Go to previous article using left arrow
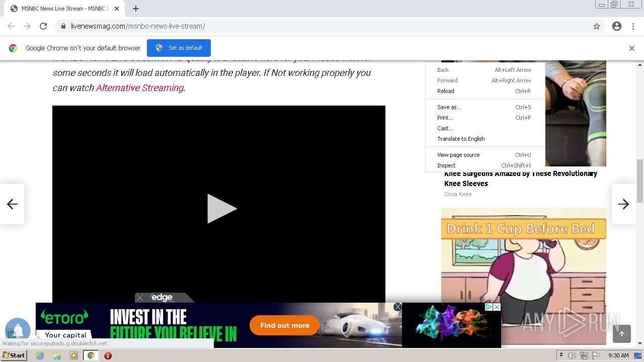Viewport: 644px width, 362px height. point(12,204)
